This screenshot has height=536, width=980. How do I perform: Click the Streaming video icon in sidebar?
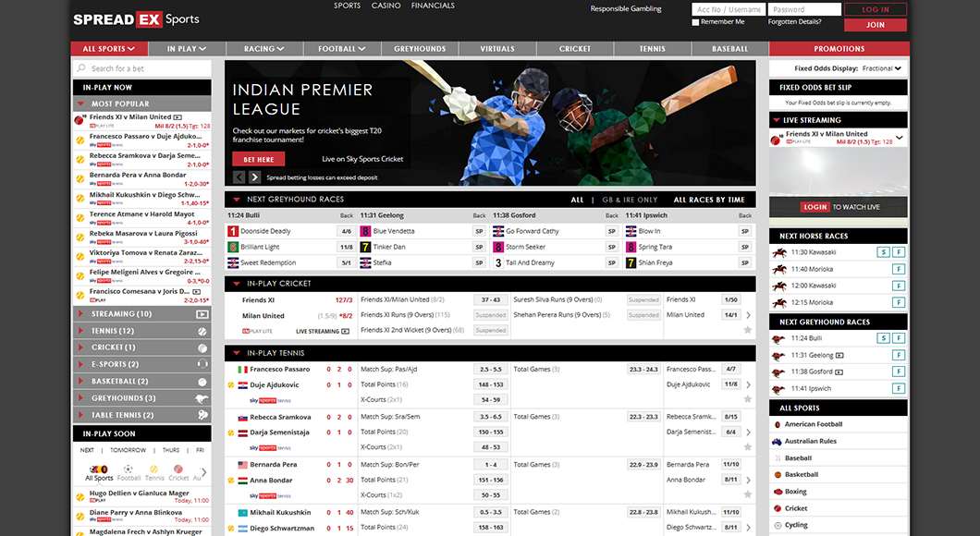[202, 314]
